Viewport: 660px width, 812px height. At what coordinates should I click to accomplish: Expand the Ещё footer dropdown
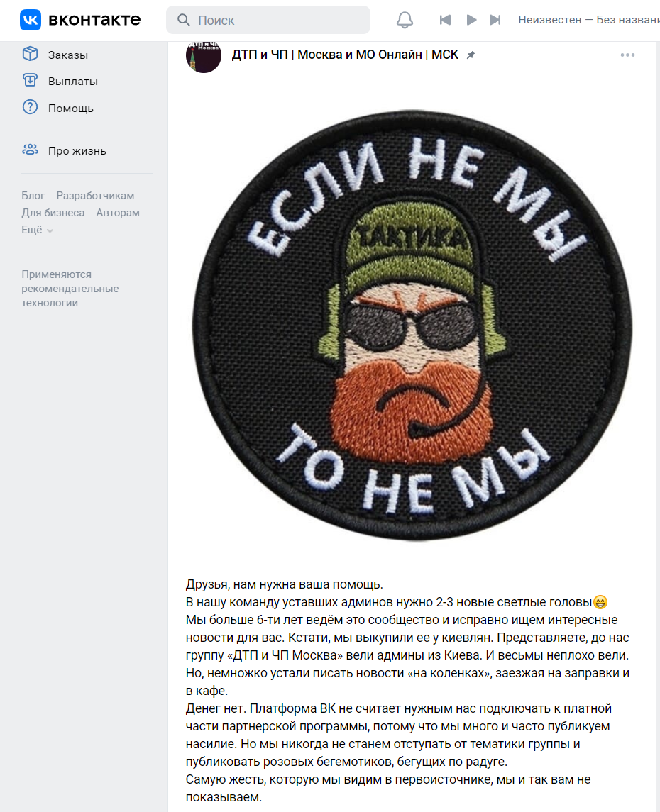[38, 230]
